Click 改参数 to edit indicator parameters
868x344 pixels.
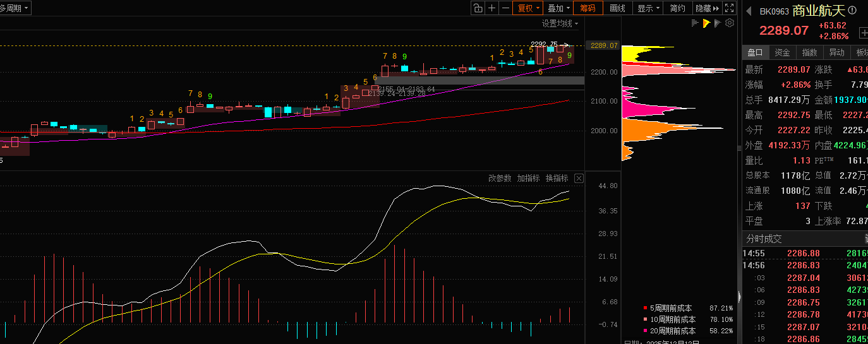(500, 179)
